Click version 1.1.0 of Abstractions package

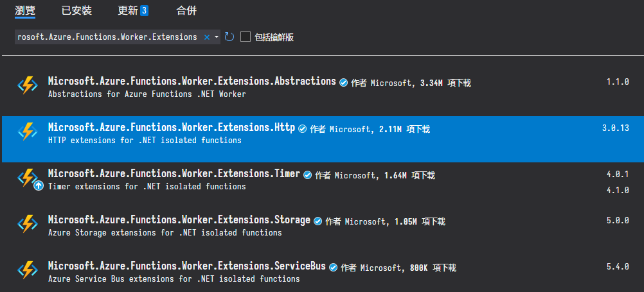coord(618,82)
